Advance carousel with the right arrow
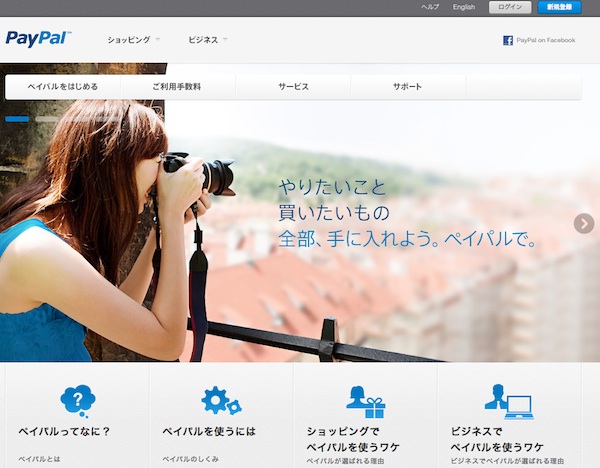The width and height of the screenshot is (600, 468). [584, 223]
